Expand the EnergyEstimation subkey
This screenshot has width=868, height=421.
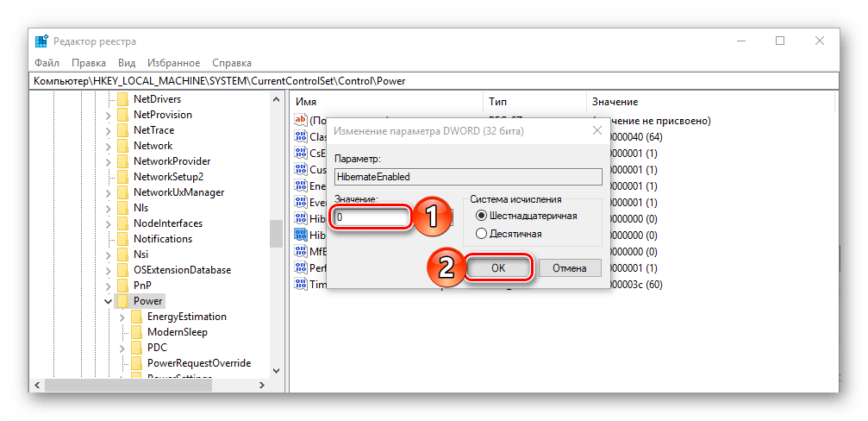click(122, 317)
